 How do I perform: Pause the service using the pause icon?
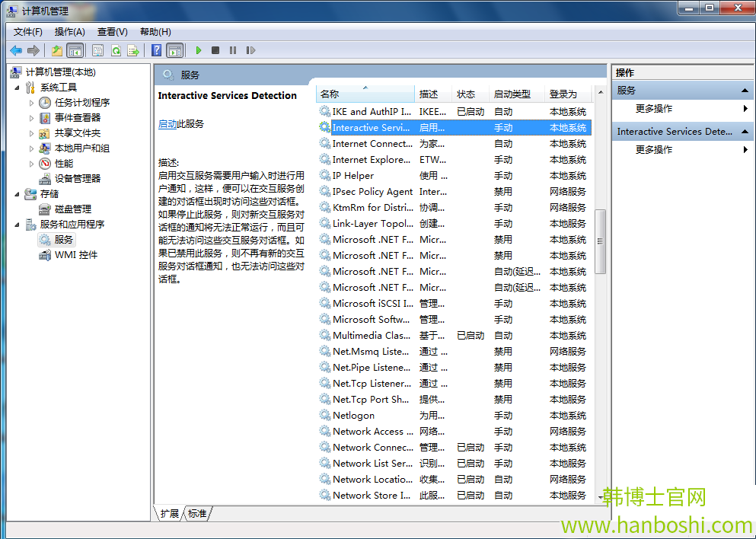234,50
